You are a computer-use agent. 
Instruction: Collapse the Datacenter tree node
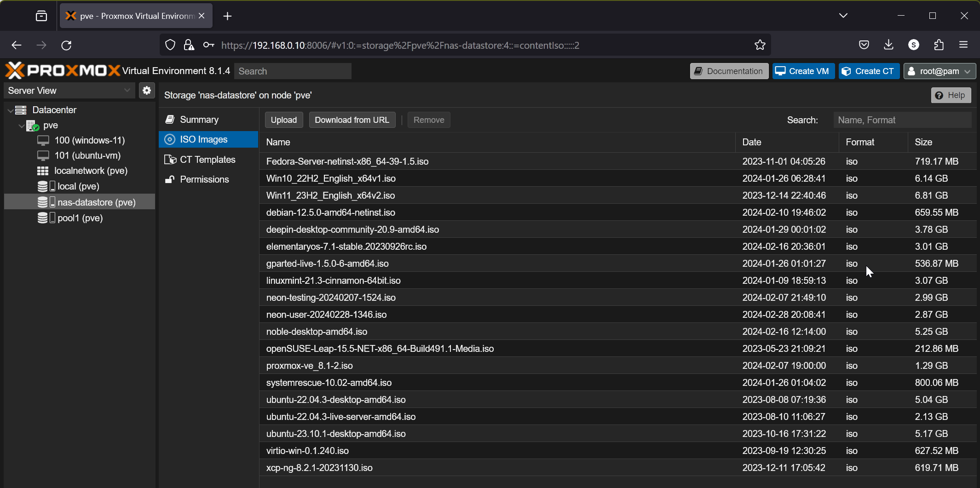[10, 110]
